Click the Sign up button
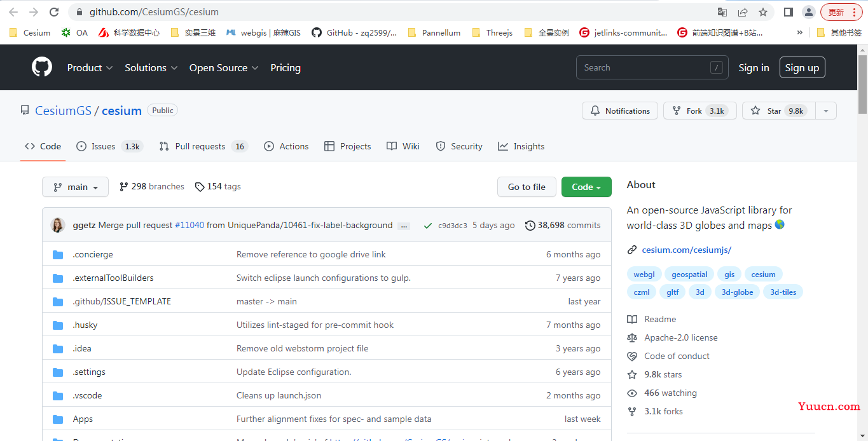 (802, 67)
